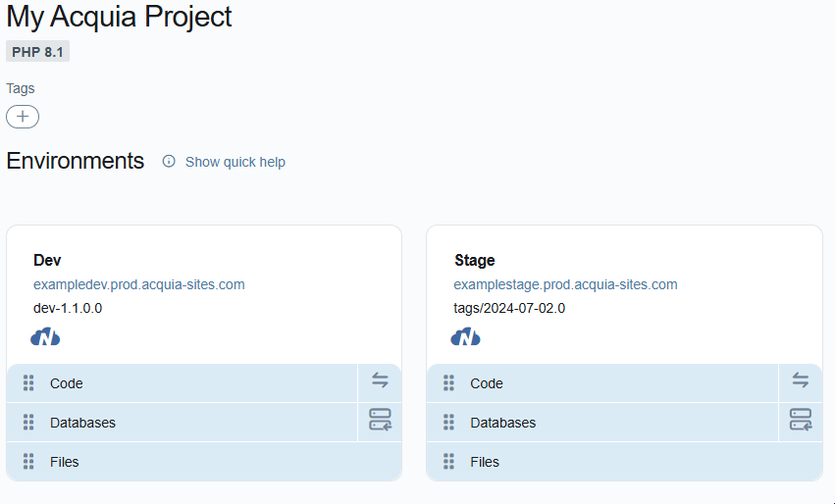Select the Dev Code row
This screenshot has width=835, height=504.
pos(182,383)
